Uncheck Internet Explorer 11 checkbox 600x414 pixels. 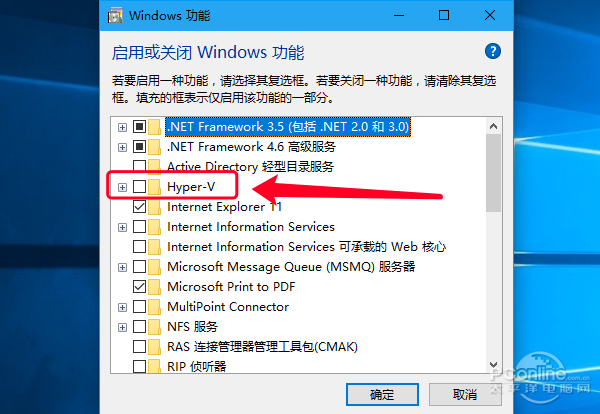click(x=139, y=207)
